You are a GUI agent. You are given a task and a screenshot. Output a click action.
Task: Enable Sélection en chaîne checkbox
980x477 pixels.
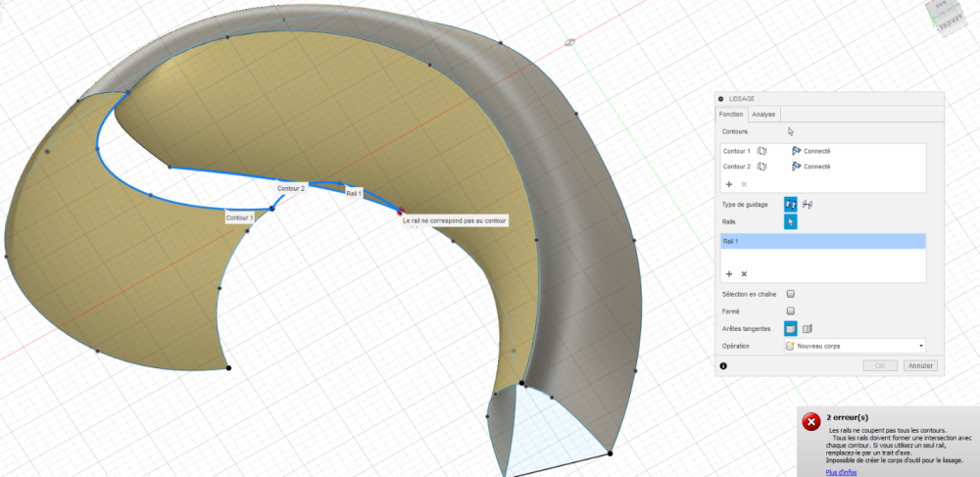pos(791,294)
